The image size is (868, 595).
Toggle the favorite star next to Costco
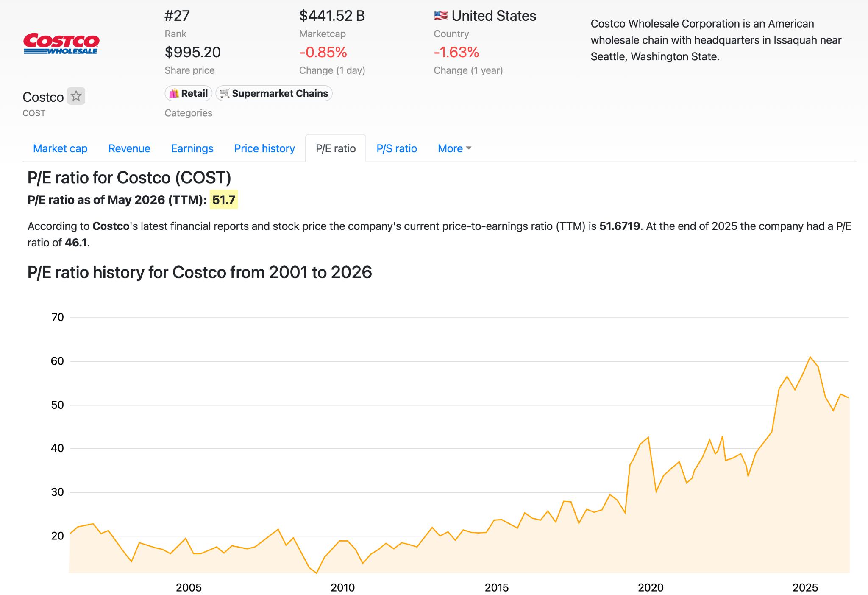[x=76, y=96]
